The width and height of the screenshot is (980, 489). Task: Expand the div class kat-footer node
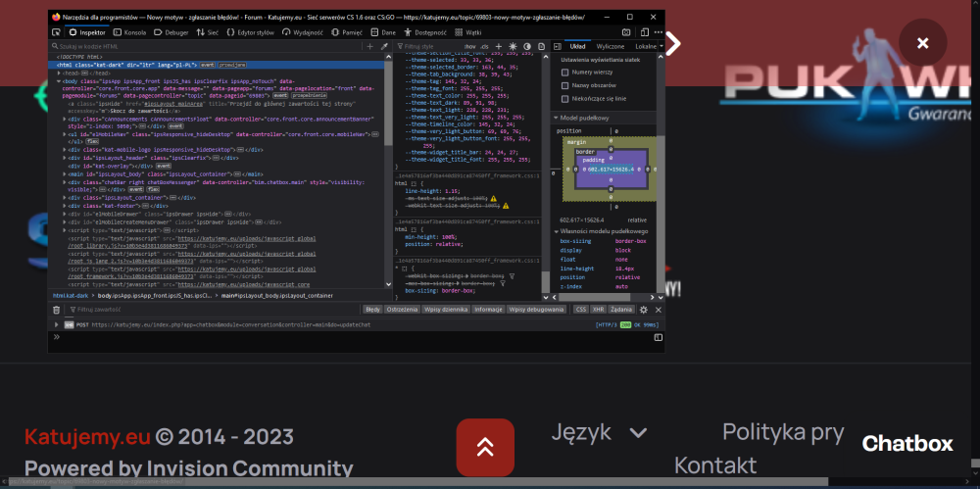[65, 206]
